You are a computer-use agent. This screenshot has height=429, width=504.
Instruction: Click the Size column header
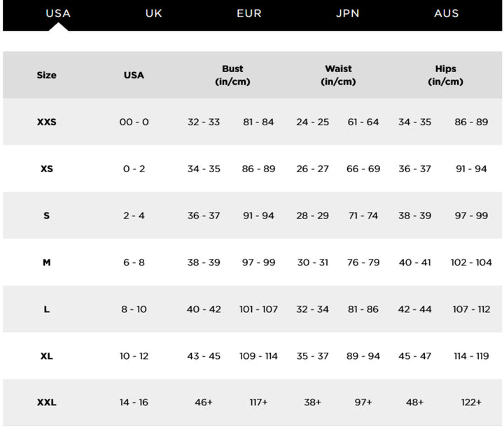point(46,75)
